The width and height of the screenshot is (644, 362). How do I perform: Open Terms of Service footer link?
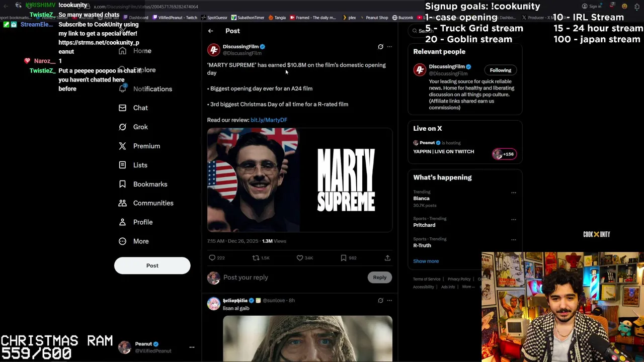click(x=427, y=279)
